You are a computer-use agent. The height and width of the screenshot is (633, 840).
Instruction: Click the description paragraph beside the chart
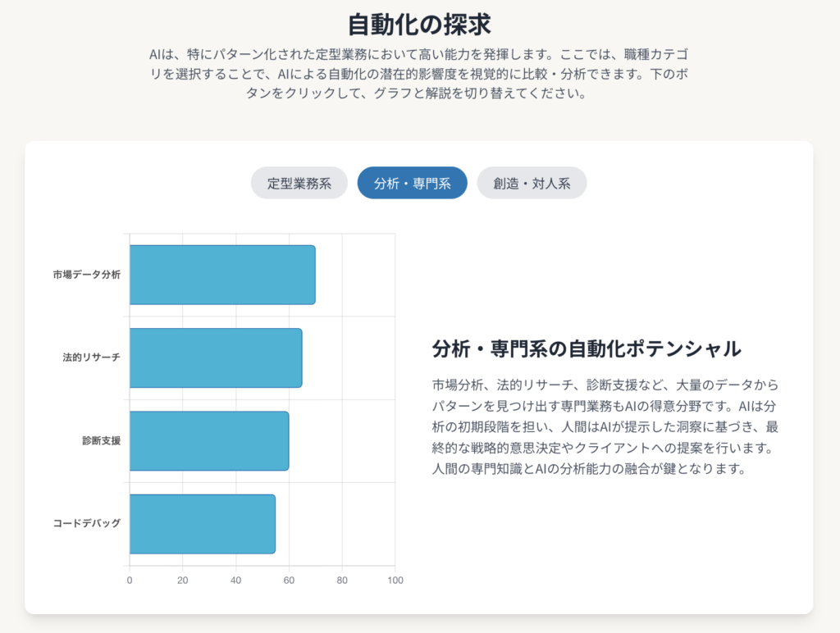click(x=605, y=426)
